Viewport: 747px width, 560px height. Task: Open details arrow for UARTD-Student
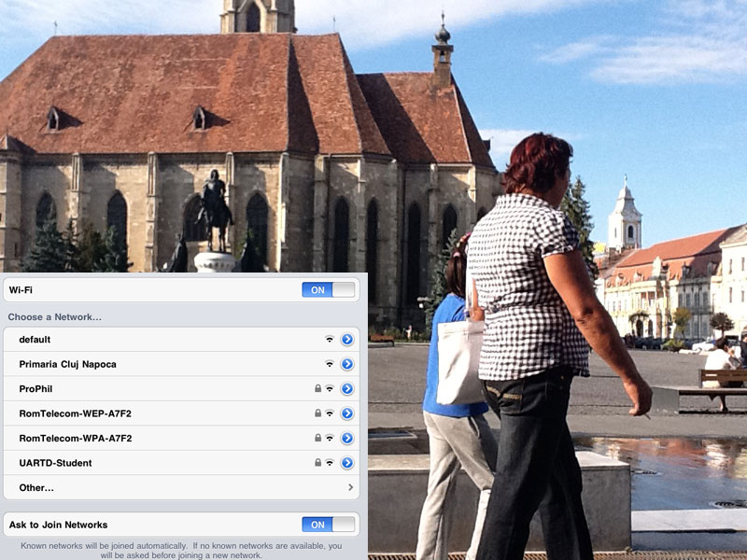point(347,463)
